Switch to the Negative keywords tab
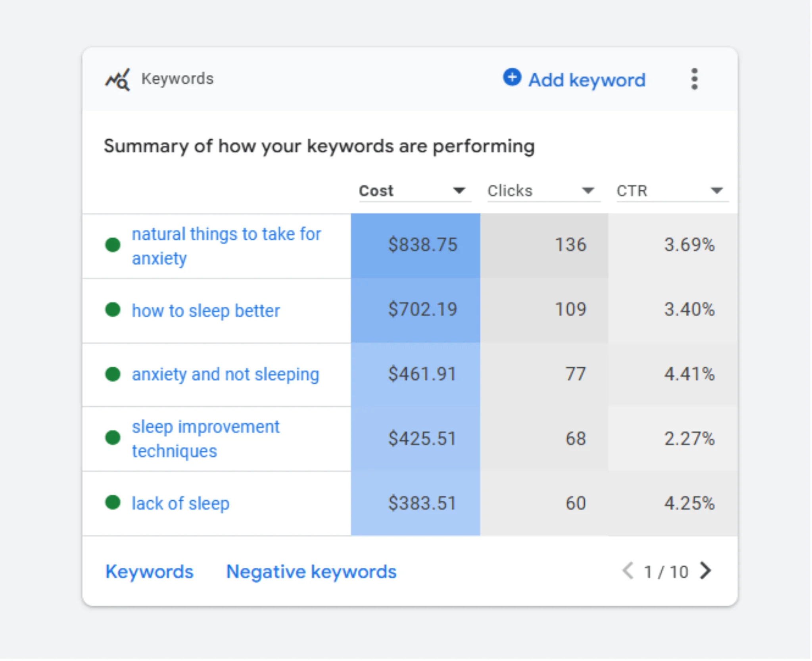Image resolution: width=812 pixels, height=661 pixels. tap(311, 572)
